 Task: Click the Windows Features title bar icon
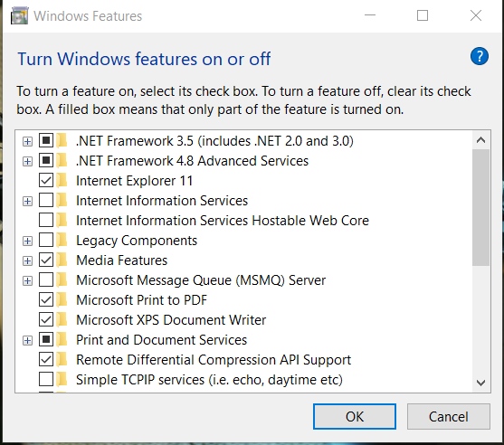pos(20,15)
